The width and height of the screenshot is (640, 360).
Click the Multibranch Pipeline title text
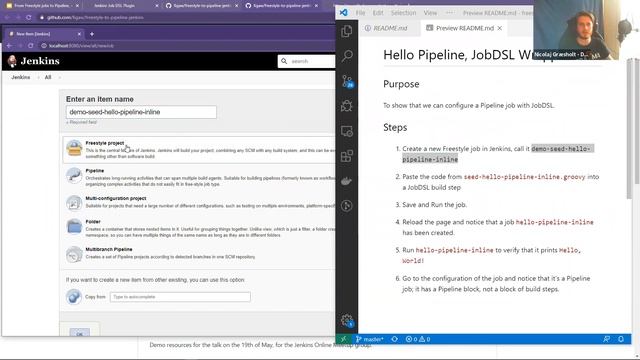(x=109, y=249)
